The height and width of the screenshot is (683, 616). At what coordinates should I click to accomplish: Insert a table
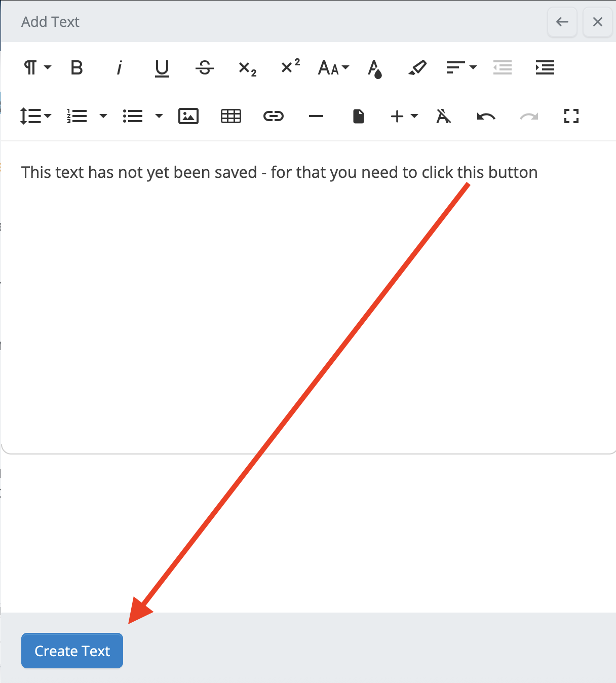[x=231, y=116]
